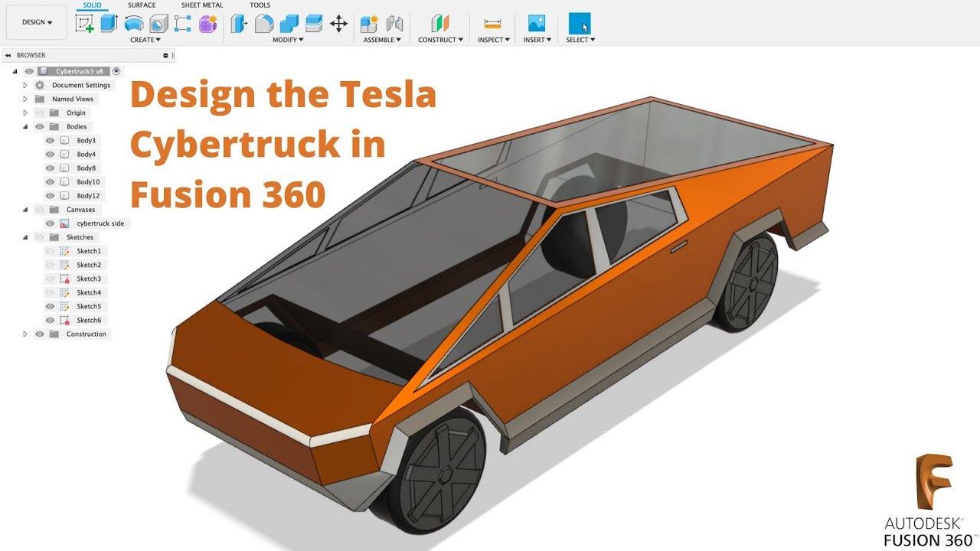Activate the Select tool icon

tap(580, 24)
